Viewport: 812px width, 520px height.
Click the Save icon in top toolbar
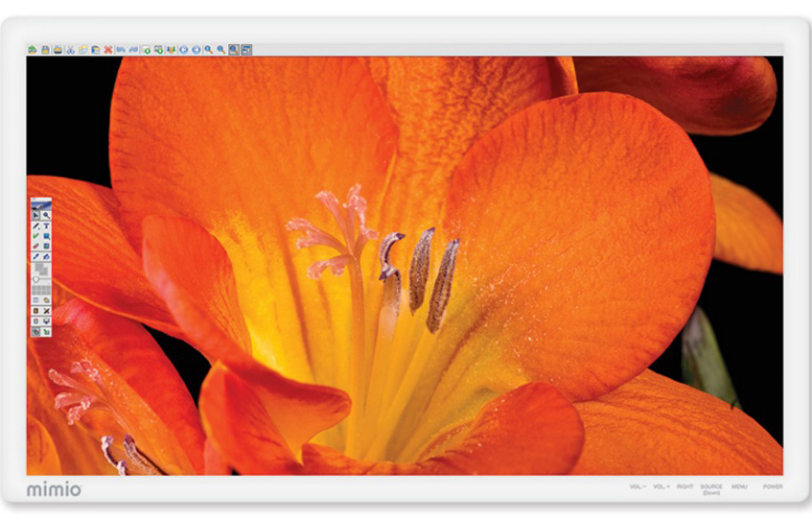coord(45,50)
